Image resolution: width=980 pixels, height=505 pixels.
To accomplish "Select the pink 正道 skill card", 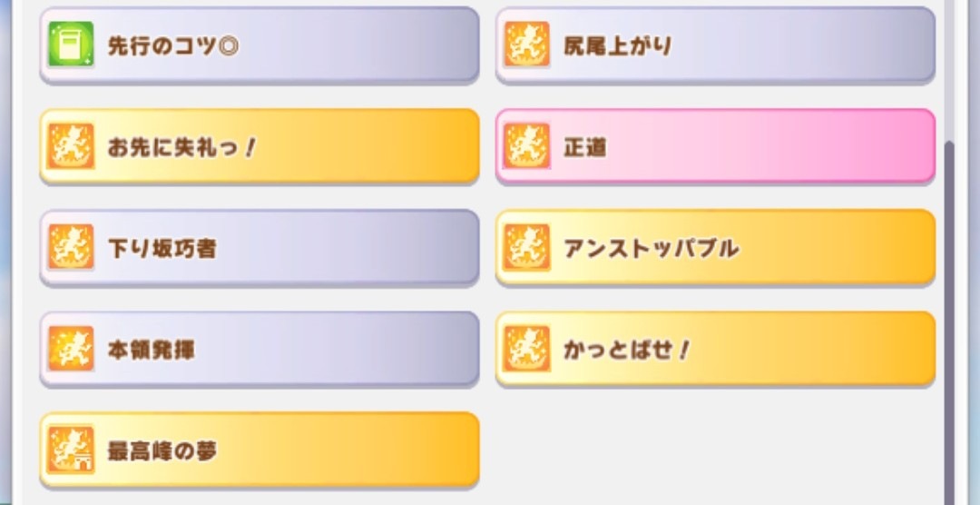I will [x=716, y=146].
